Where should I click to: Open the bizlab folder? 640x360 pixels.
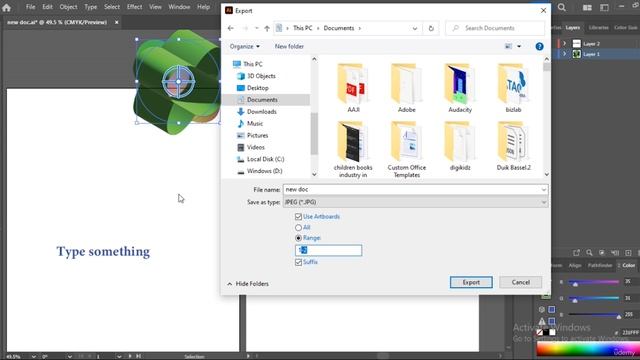click(x=513, y=88)
